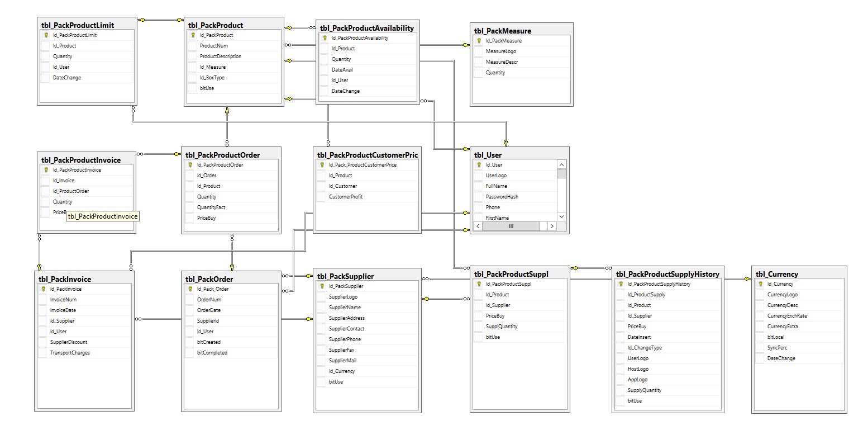Click the scroll-up arrow in tbl_User

[x=561, y=164]
